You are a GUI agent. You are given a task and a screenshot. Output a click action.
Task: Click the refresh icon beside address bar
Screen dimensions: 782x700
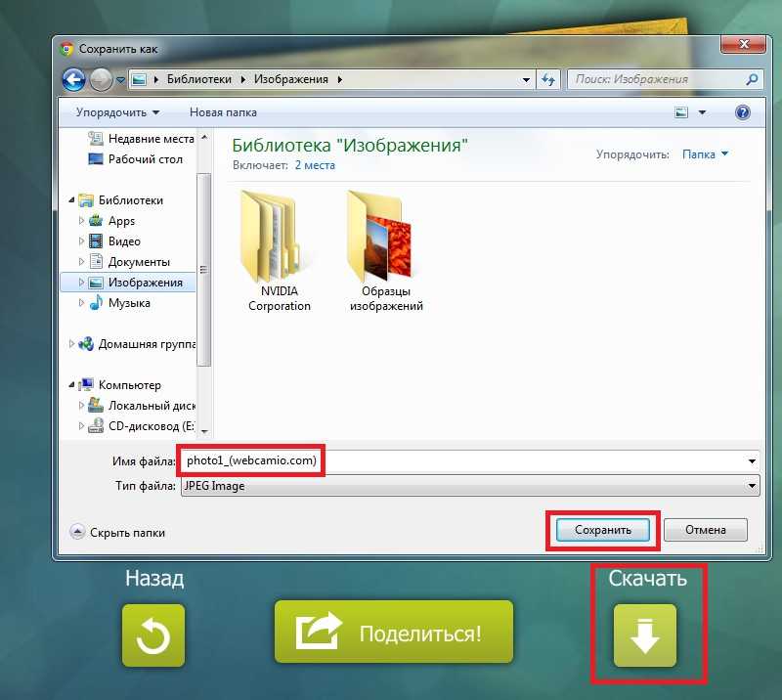click(x=548, y=79)
